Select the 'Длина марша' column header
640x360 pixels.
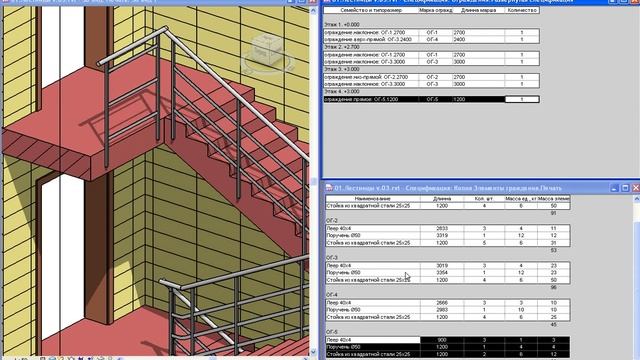478,10
